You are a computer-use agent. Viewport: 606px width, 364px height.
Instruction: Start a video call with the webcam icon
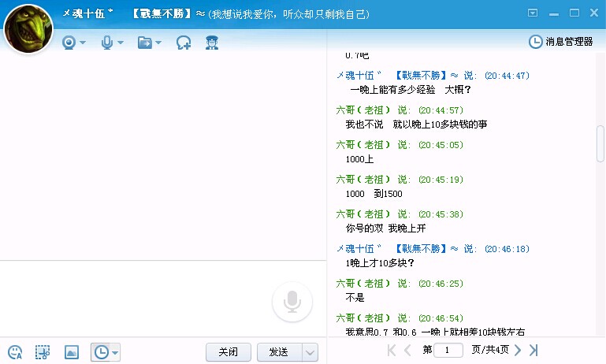(69, 43)
